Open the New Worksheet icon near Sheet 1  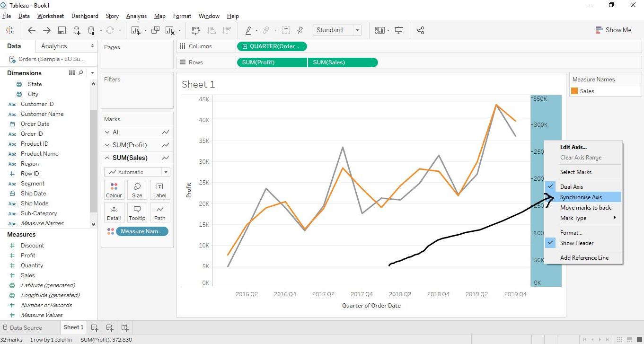click(x=94, y=327)
